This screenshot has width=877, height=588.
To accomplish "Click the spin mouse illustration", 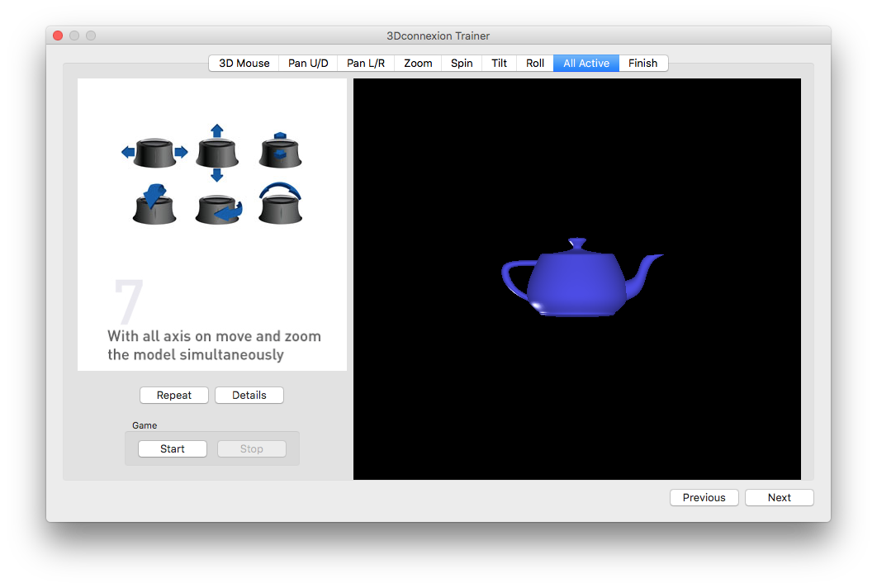I will tap(217, 208).
